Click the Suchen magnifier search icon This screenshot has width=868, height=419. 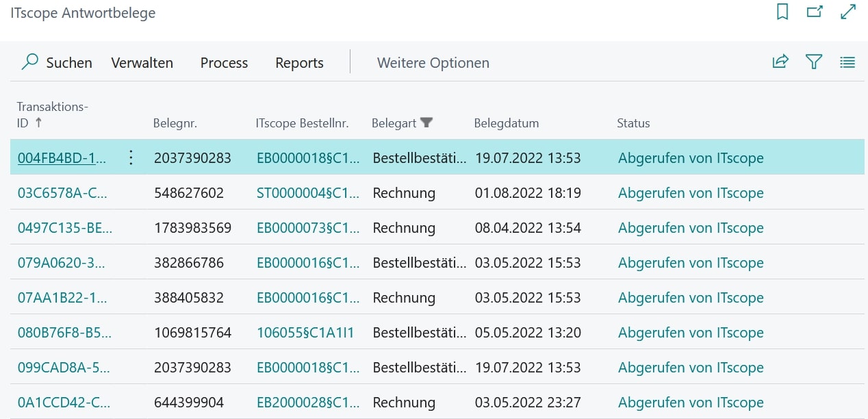(30, 62)
